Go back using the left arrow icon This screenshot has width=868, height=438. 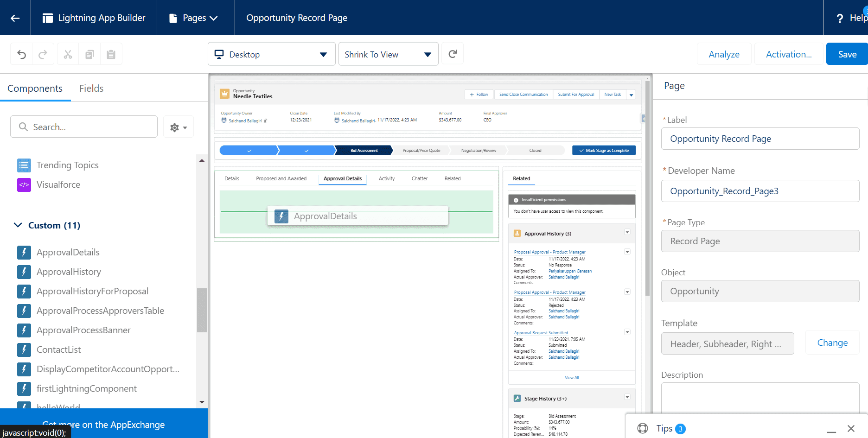click(15, 18)
